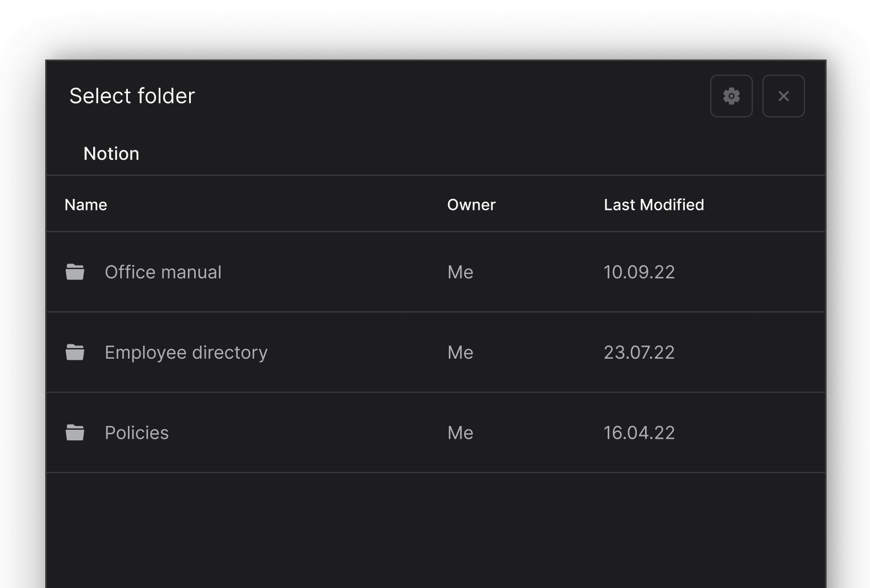This screenshot has height=588, width=870.
Task: Open settings from the dialog header
Action: 731,96
